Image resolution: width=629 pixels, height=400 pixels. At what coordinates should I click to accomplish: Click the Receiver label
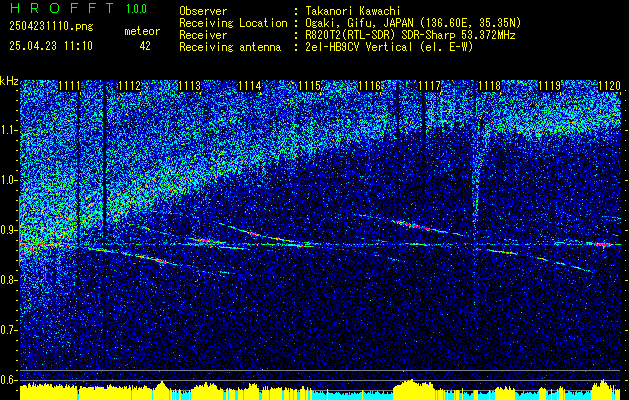[x=203, y=35]
